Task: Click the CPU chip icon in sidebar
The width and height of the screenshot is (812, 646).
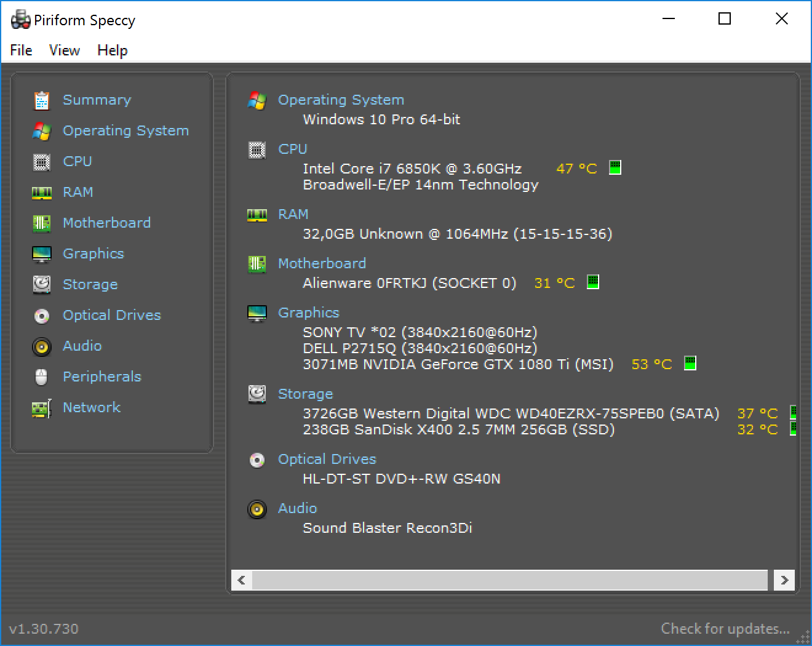Action: (x=41, y=162)
